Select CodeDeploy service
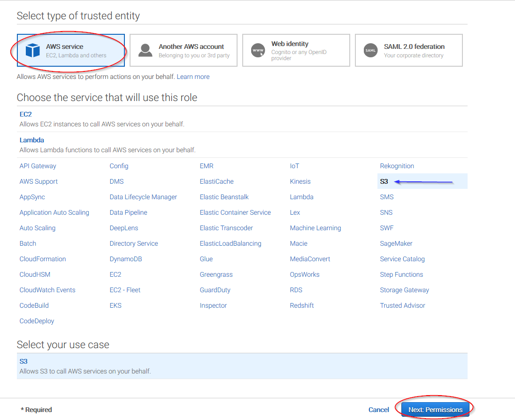The width and height of the screenshot is (515, 420). click(x=37, y=321)
